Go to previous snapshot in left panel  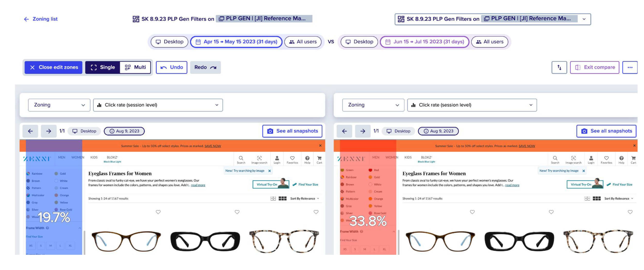click(30, 131)
